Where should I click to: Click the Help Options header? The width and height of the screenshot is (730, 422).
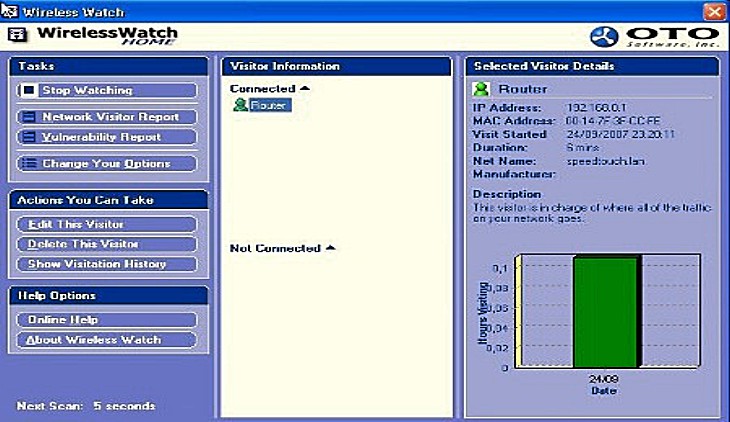pyautogui.click(x=108, y=295)
